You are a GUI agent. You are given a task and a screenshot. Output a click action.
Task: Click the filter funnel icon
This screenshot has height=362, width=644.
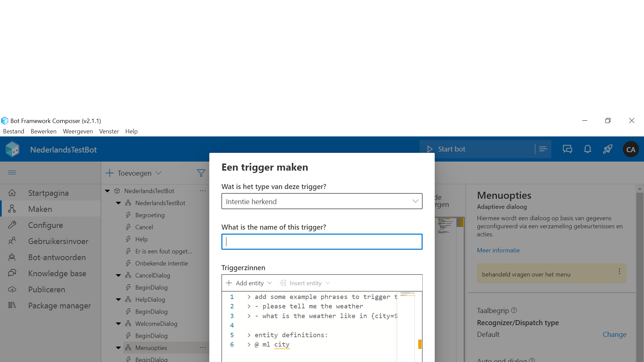(x=201, y=173)
